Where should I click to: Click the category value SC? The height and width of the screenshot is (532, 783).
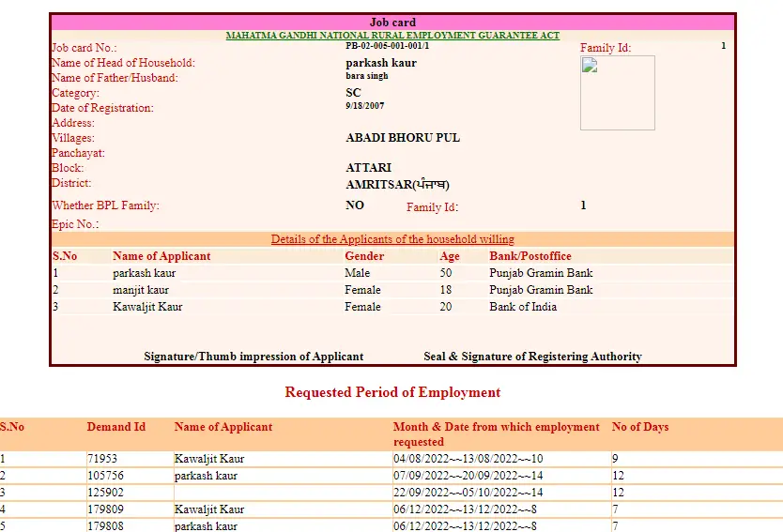click(353, 93)
